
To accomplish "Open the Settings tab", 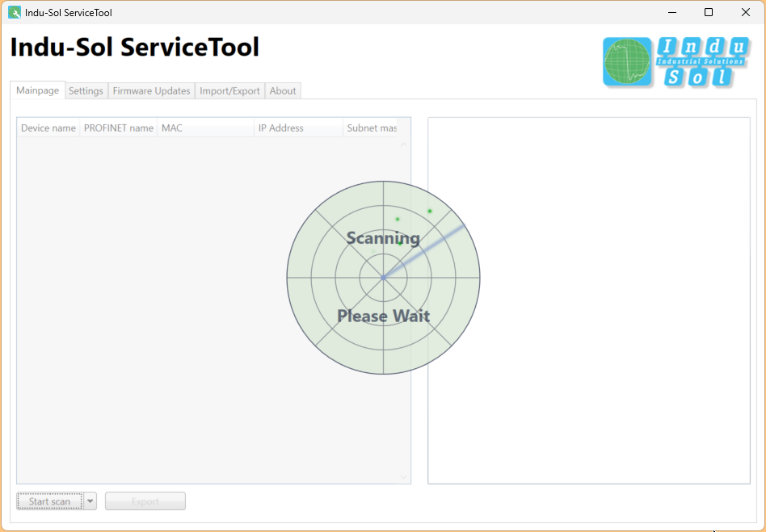I will (86, 90).
